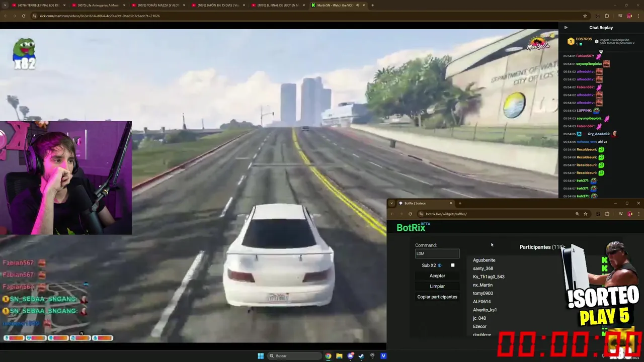This screenshot has height=362, width=644.
Task: Click D3S7ROS top gifter in chat
Action: click(x=584, y=39)
